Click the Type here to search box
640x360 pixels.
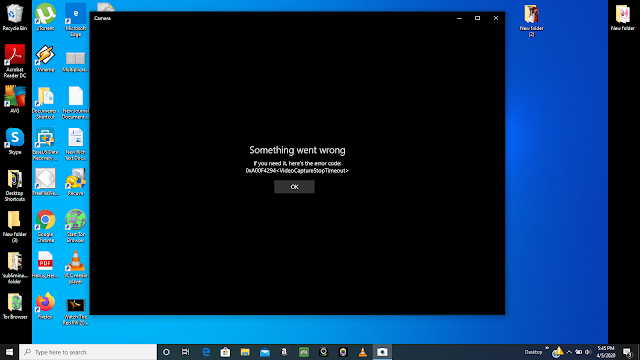click(x=88, y=352)
